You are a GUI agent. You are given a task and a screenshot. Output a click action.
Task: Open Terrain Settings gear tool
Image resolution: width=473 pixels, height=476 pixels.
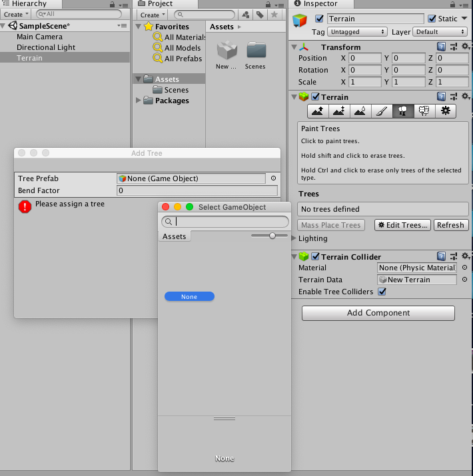pyautogui.click(x=446, y=111)
